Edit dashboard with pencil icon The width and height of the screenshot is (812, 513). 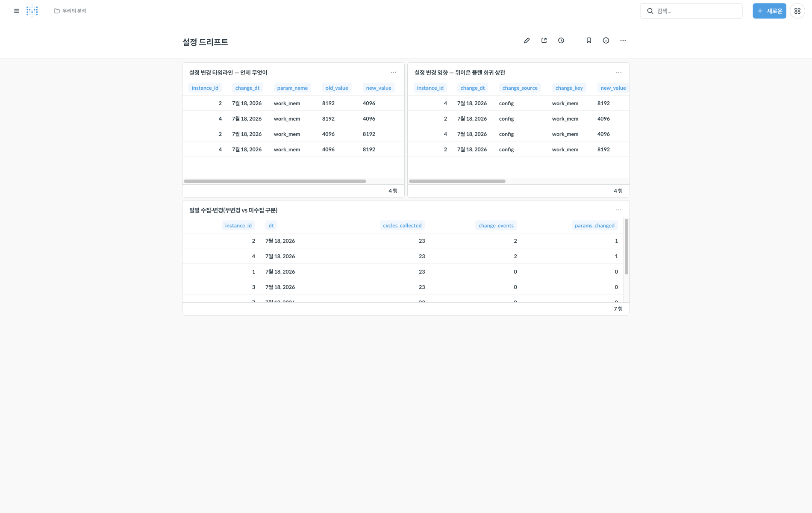pos(527,41)
